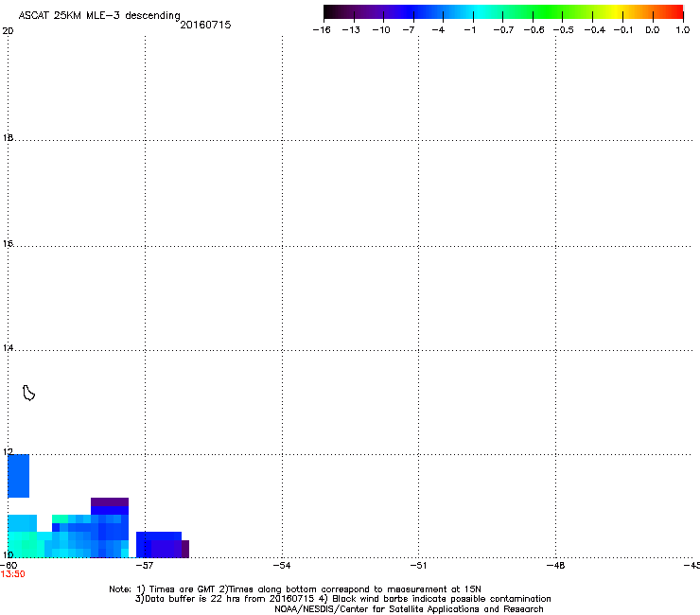Click the NOAA/NESDIS credit line
The width and height of the screenshot is (700, 615).
[x=409, y=609]
